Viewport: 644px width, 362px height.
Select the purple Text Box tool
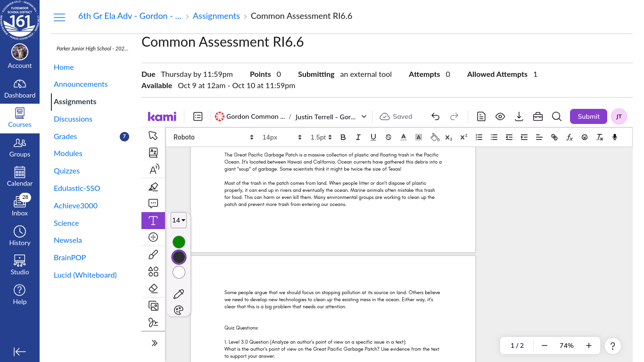pyautogui.click(x=153, y=221)
